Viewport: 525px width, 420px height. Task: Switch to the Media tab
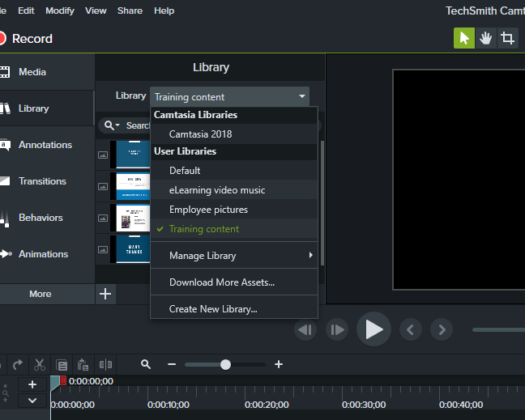coord(47,72)
